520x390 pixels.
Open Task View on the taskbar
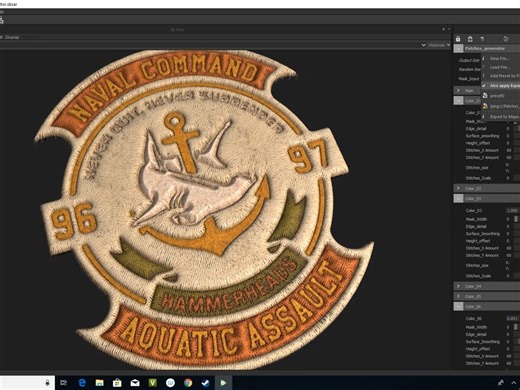[64, 383]
